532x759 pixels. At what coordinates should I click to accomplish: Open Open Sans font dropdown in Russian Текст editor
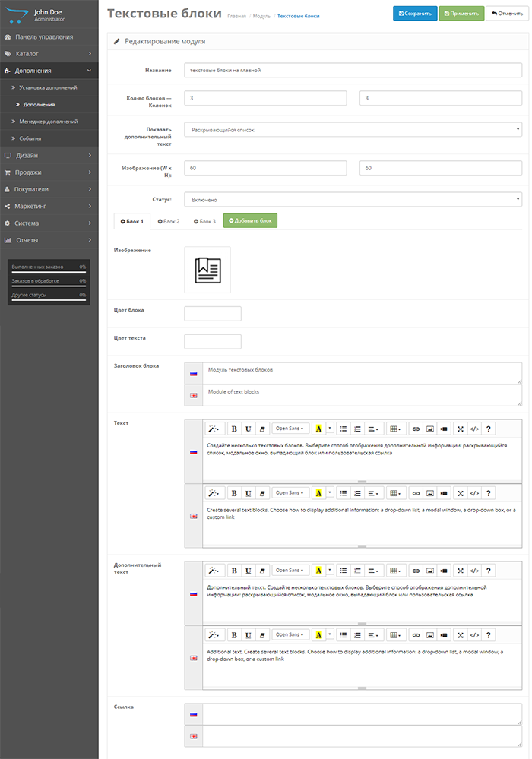(291, 428)
